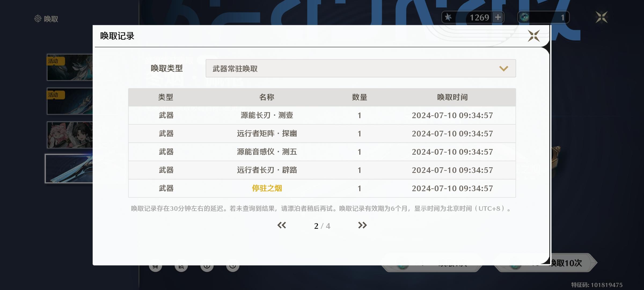
Task: Choose the pink-haired character banner thumbnail
Action: click(70, 135)
